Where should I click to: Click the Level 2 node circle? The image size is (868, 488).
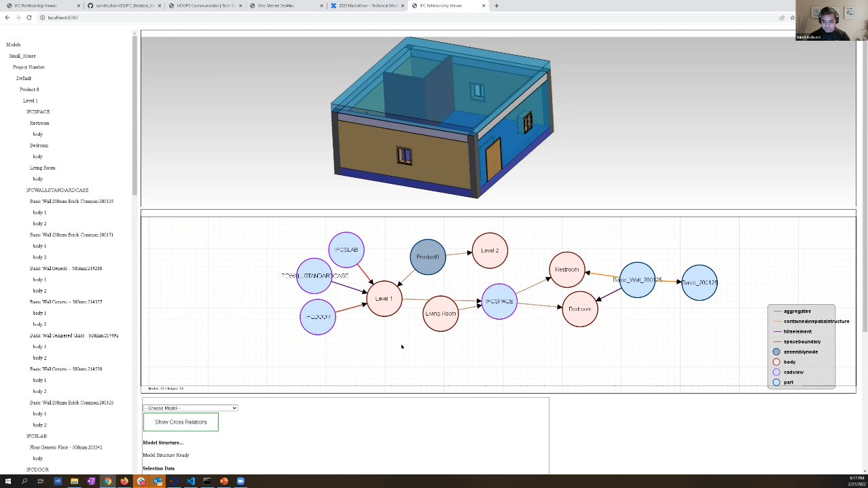point(490,250)
